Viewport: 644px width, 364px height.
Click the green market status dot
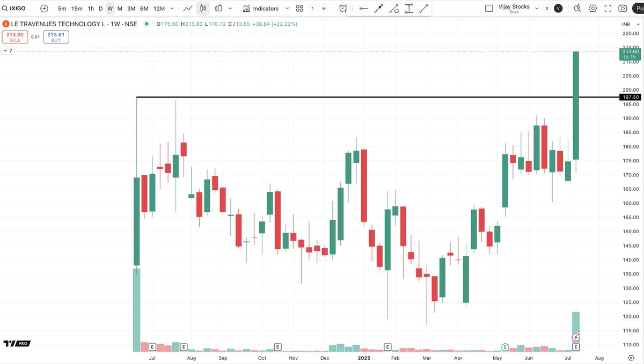(147, 24)
